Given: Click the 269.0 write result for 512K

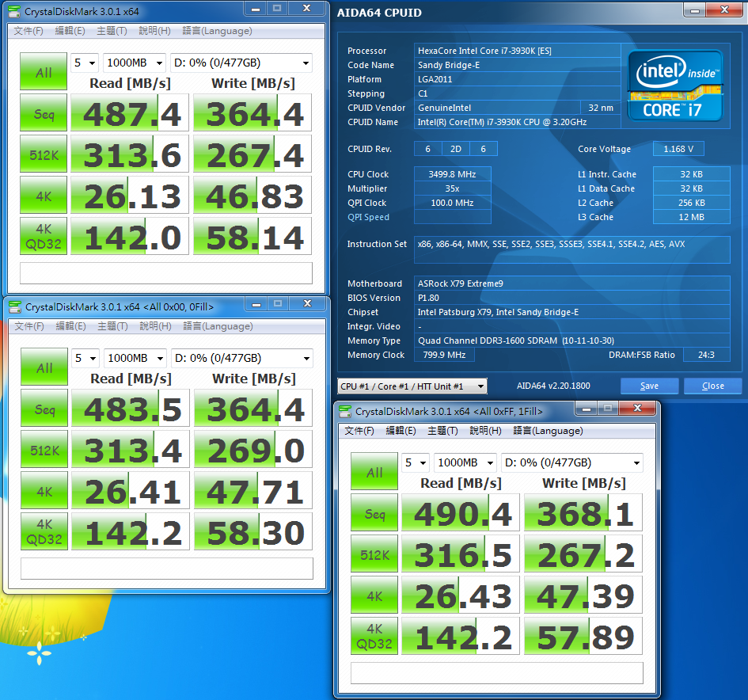Looking at the screenshot, I should point(253,449).
